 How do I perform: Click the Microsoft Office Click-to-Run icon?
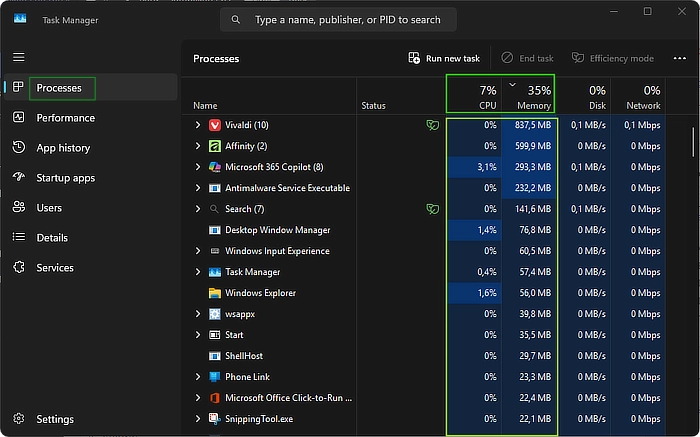tap(215, 398)
